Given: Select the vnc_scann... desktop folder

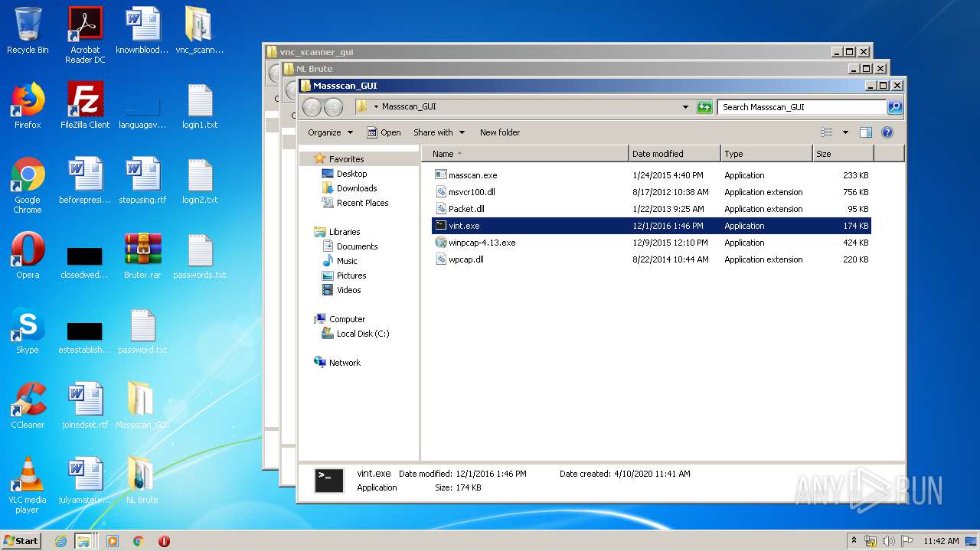Looking at the screenshot, I should click(200, 31).
